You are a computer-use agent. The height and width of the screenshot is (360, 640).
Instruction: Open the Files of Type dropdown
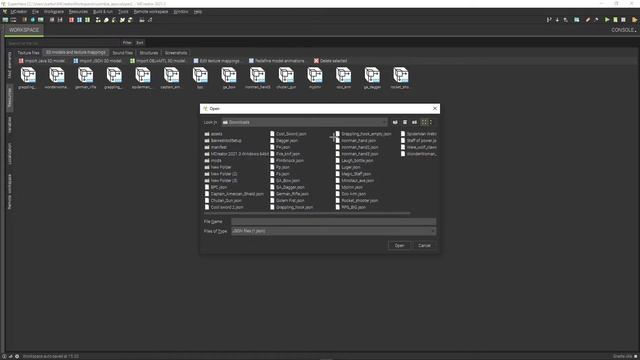tap(333, 231)
